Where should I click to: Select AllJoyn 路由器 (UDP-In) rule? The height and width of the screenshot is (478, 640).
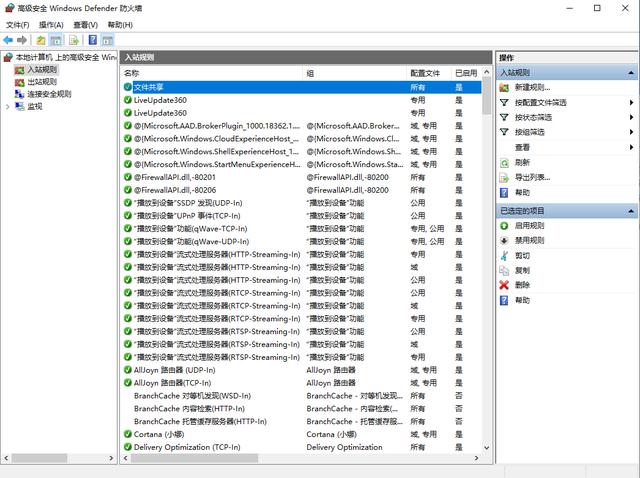tap(302, 370)
